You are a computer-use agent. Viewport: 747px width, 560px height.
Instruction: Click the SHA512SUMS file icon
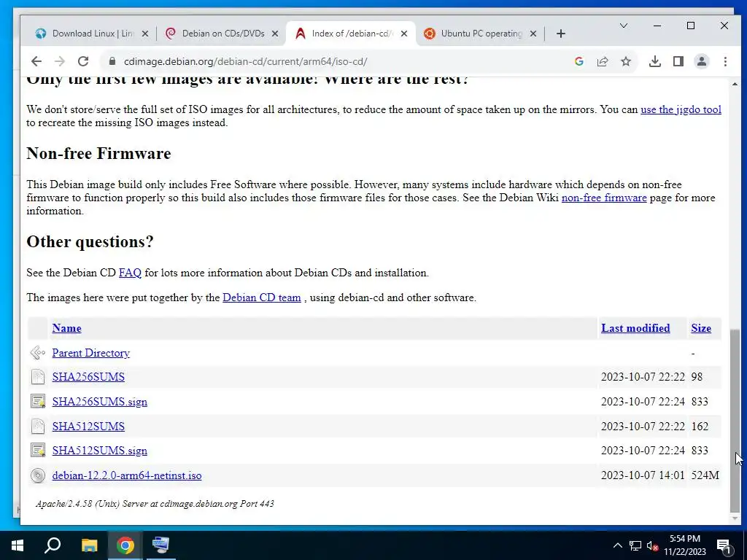coord(38,426)
